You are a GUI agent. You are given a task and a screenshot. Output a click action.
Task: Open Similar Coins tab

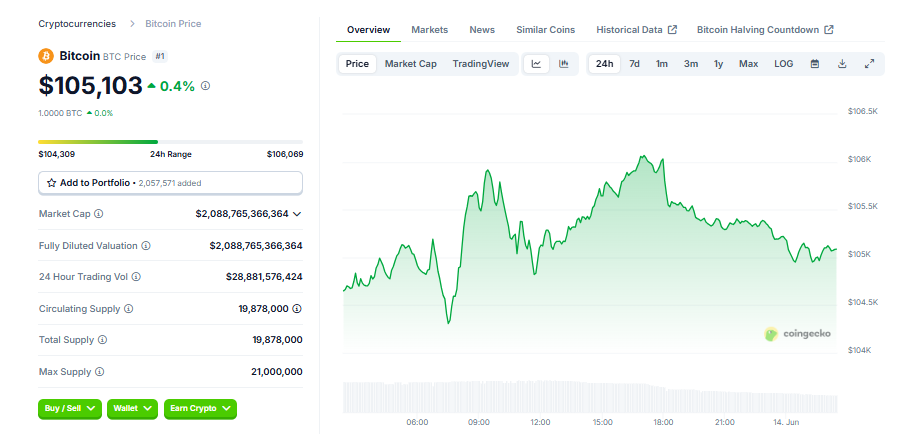pos(546,30)
